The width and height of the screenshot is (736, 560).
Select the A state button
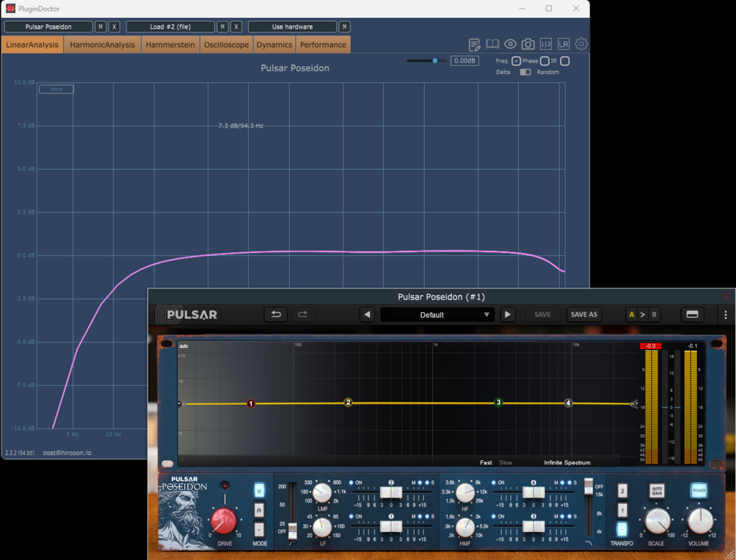point(631,314)
